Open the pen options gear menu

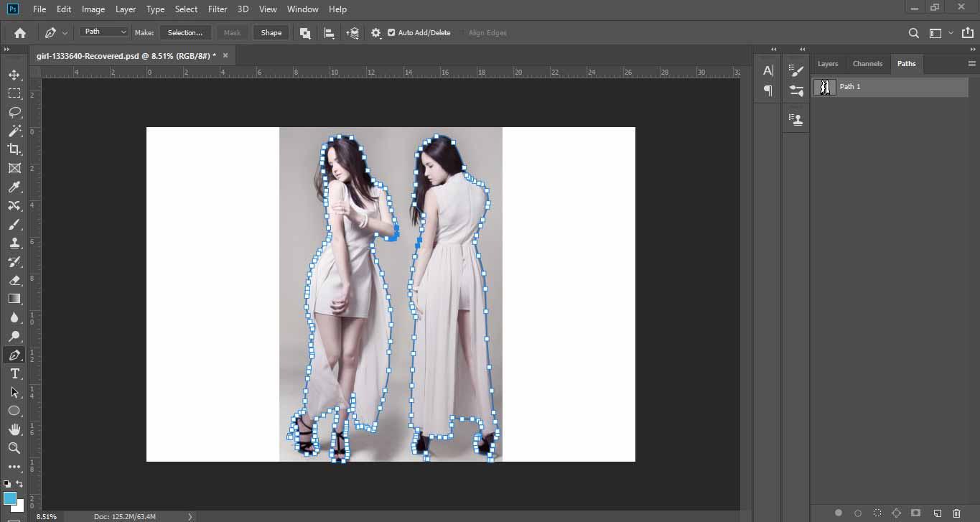click(375, 33)
